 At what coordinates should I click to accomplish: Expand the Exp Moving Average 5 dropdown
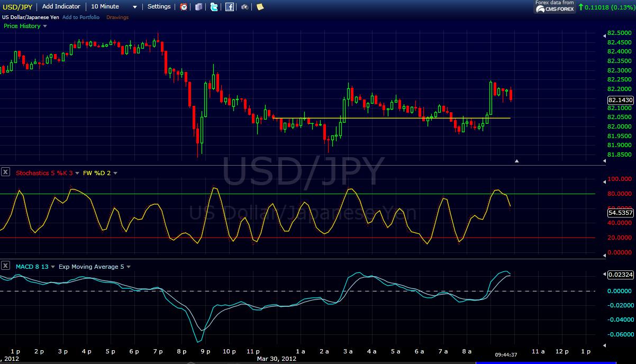[129, 267]
